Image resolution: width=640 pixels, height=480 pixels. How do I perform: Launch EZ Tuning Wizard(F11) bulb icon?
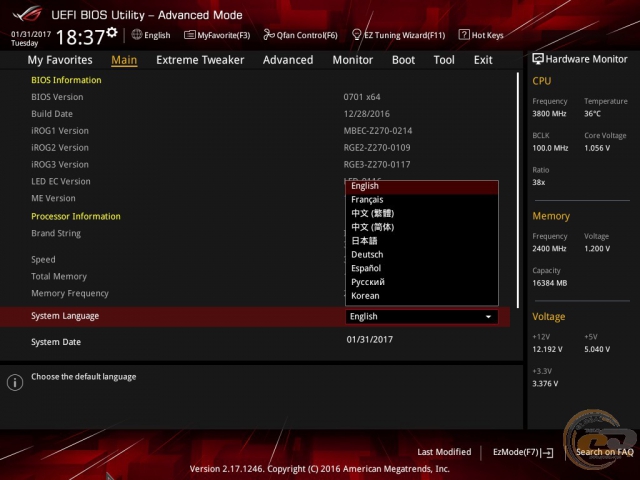click(x=356, y=35)
